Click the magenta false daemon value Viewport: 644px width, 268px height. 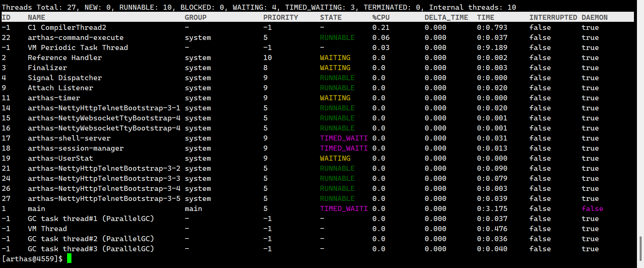pos(592,209)
